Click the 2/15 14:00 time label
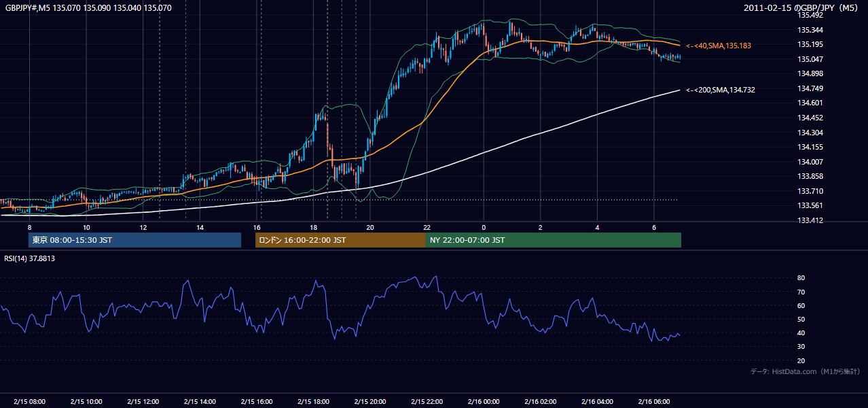Screen dimensions: 868x408 pos(200,401)
